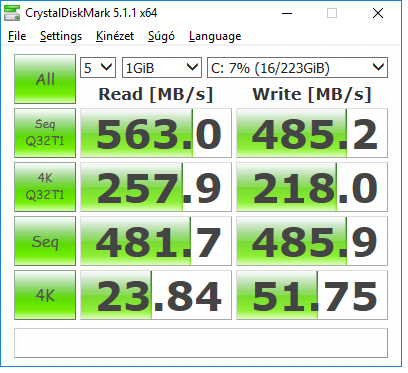Open the Language menu
The image size is (408, 373).
click(x=215, y=36)
